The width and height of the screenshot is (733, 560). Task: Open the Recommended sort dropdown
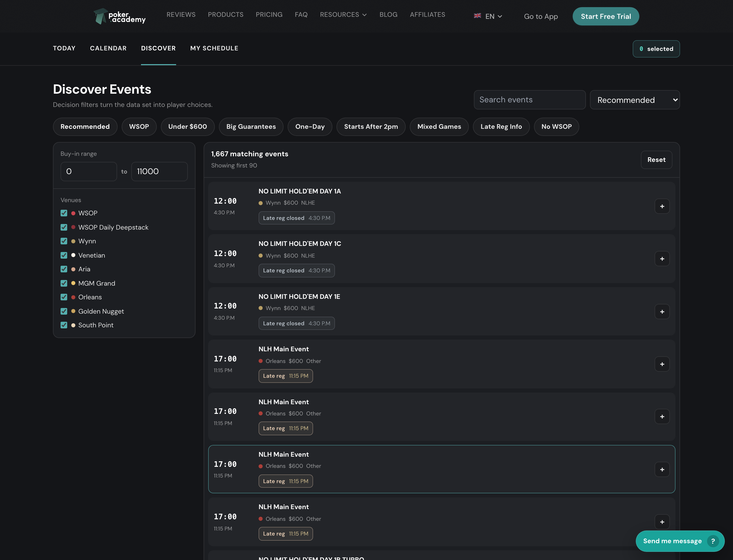point(635,100)
